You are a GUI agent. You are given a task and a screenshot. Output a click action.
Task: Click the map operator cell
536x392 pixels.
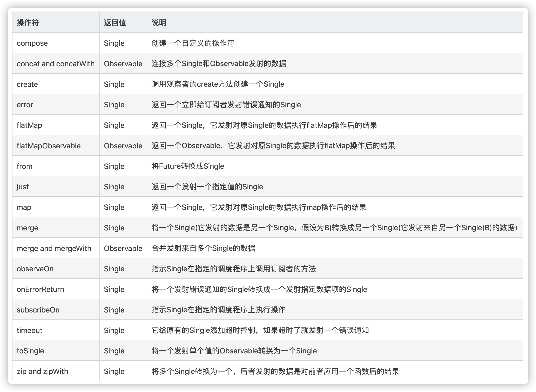(x=24, y=207)
